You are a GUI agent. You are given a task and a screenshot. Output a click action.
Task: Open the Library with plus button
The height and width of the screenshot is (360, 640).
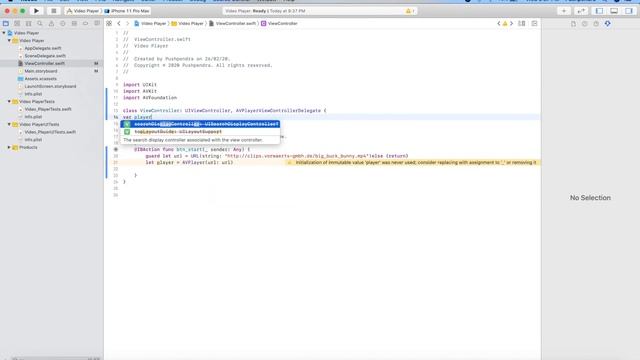coord(564,11)
